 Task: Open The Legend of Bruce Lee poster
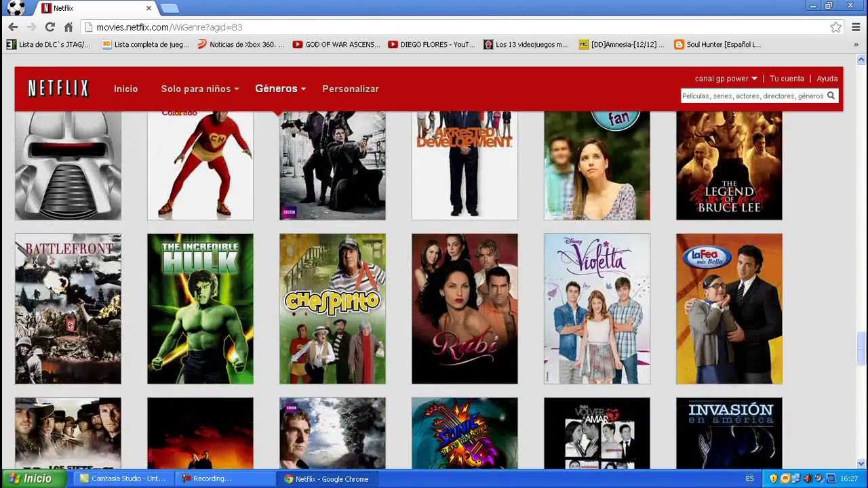pos(729,166)
